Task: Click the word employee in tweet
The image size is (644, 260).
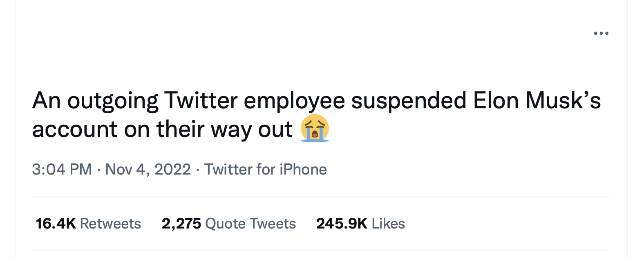Action: [x=294, y=101]
